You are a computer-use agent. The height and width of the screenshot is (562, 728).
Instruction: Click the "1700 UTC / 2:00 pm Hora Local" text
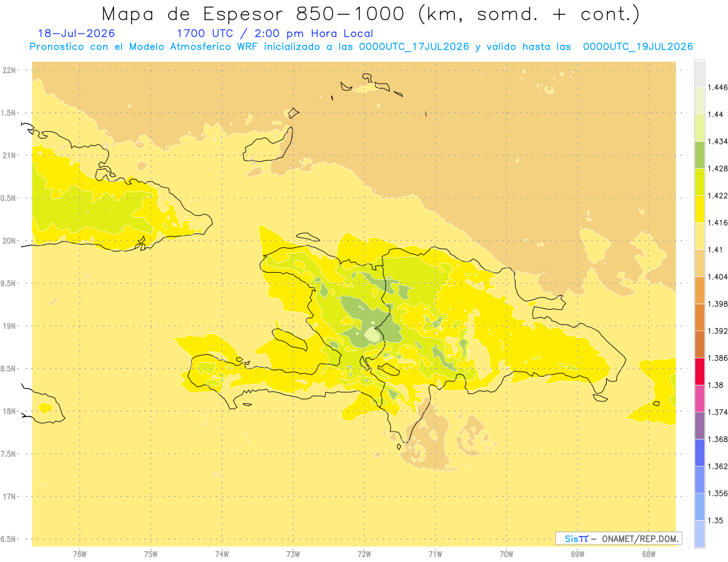pyautogui.click(x=275, y=34)
